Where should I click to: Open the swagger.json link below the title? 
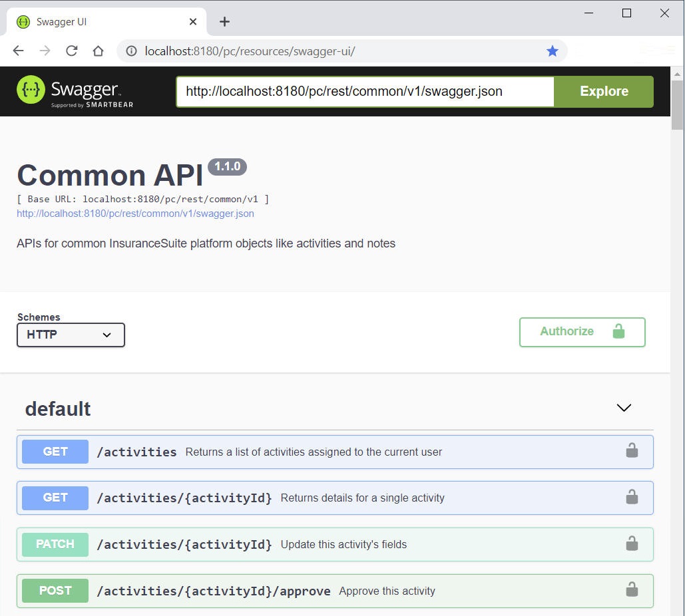[x=135, y=214]
